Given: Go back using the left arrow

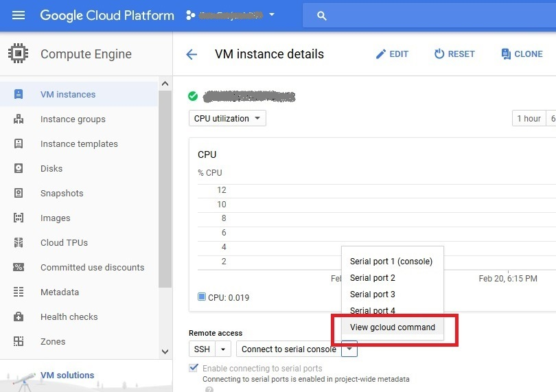Looking at the screenshot, I should [x=192, y=54].
